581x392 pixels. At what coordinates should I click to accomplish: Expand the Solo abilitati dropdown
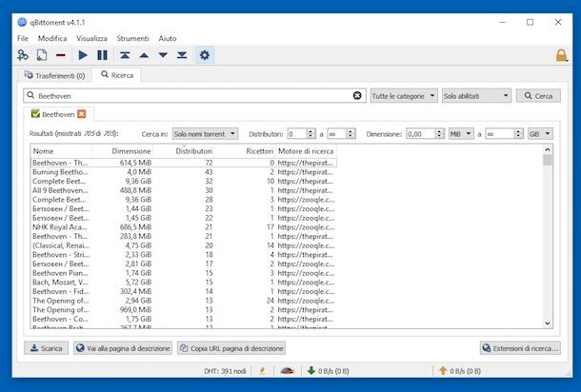click(x=476, y=96)
